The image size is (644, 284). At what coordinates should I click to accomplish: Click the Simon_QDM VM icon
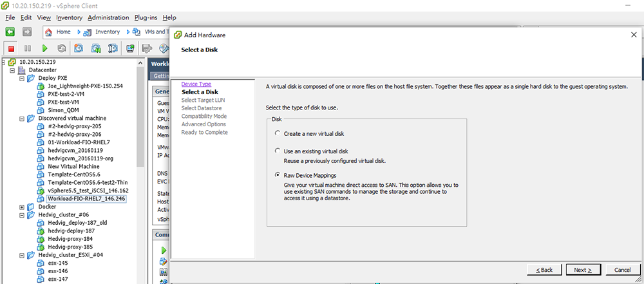41,110
